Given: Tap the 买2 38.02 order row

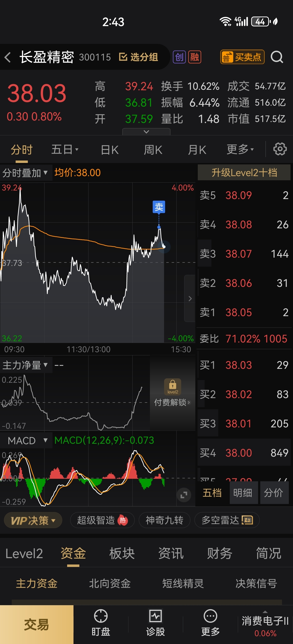Looking at the screenshot, I should 244,394.
